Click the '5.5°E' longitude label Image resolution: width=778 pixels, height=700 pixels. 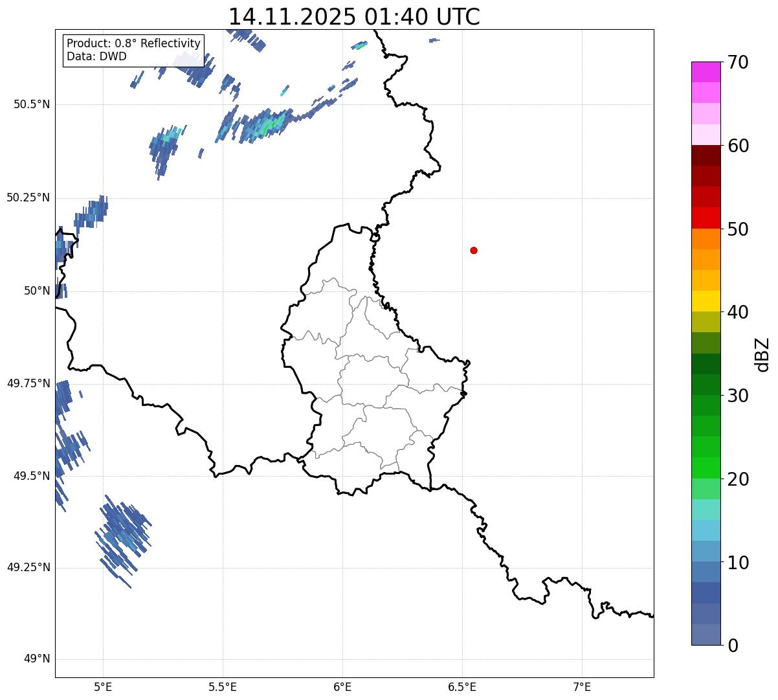click(223, 687)
